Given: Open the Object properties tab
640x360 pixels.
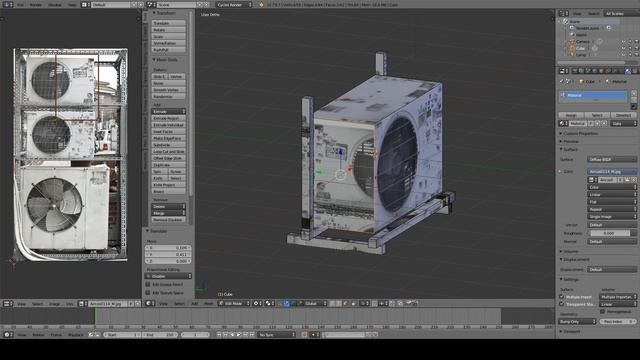Looking at the screenshot, I should pos(601,71).
